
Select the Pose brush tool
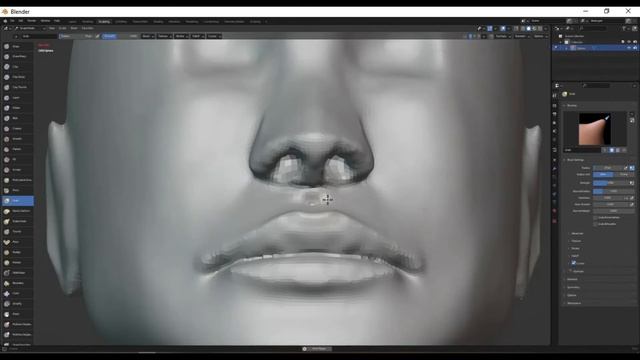(x=17, y=242)
